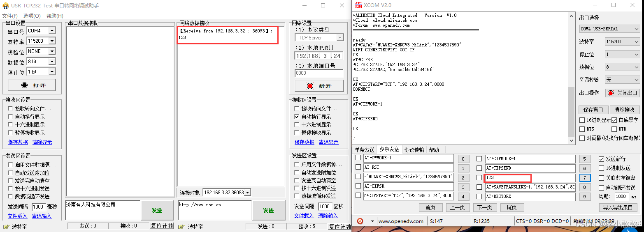This screenshot has height=232, width=644.
Task: Click the network 复位计数 button
Action: point(339,226)
